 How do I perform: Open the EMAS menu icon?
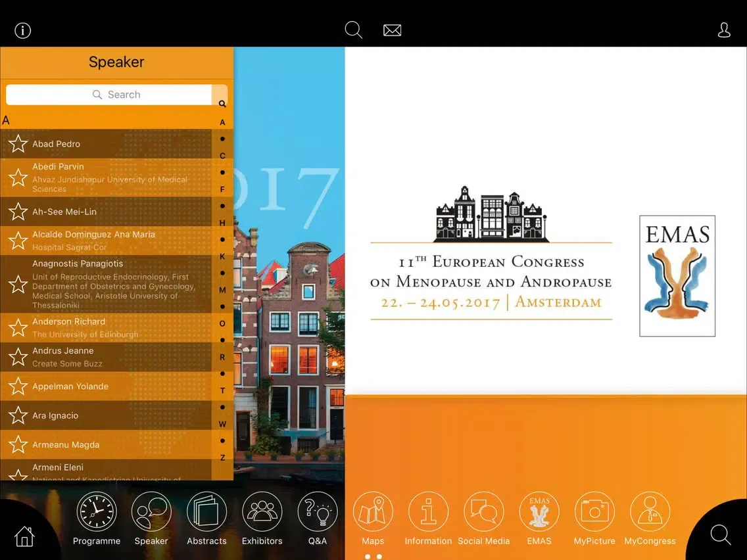pos(539,511)
